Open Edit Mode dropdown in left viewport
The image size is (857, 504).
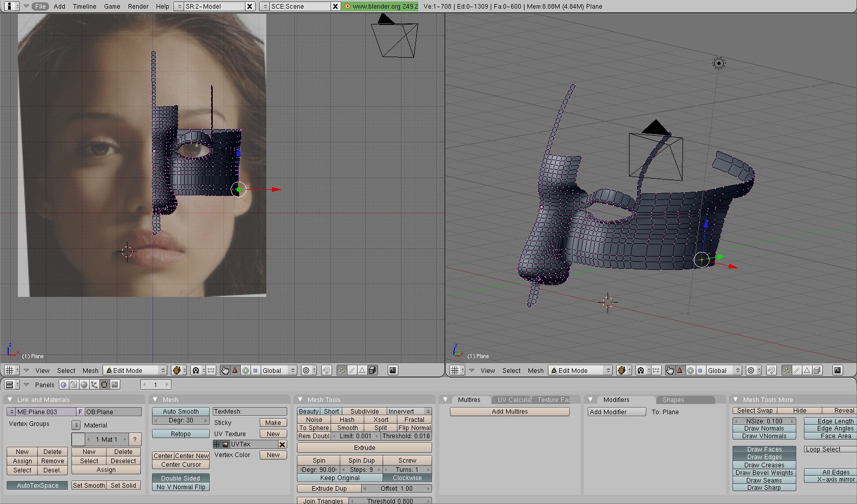pyautogui.click(x=135, y=370)
